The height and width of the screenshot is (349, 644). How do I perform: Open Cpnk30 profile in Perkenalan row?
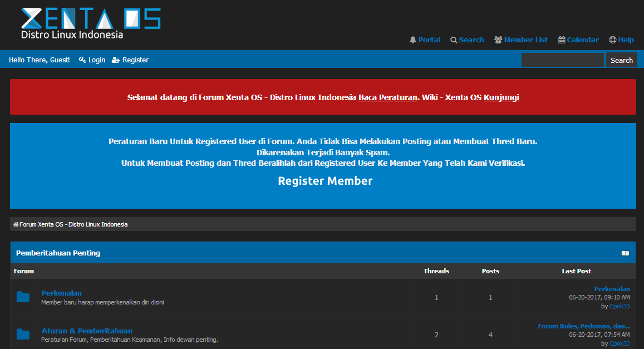tap(620, 306)
